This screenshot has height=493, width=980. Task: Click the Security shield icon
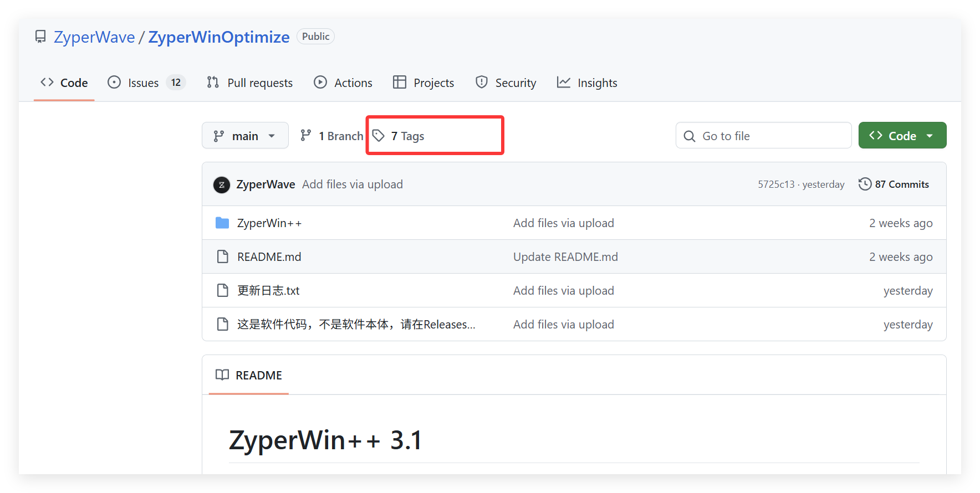[482, 83]
